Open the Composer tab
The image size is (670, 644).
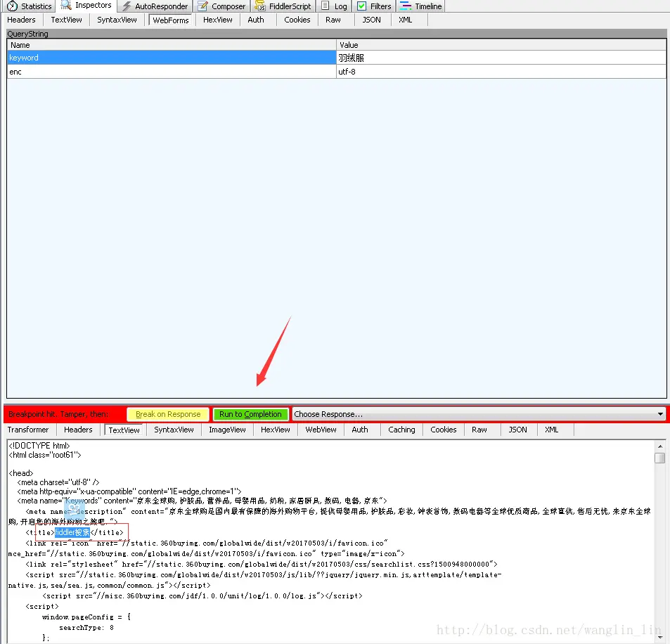(x=221, y=6)
